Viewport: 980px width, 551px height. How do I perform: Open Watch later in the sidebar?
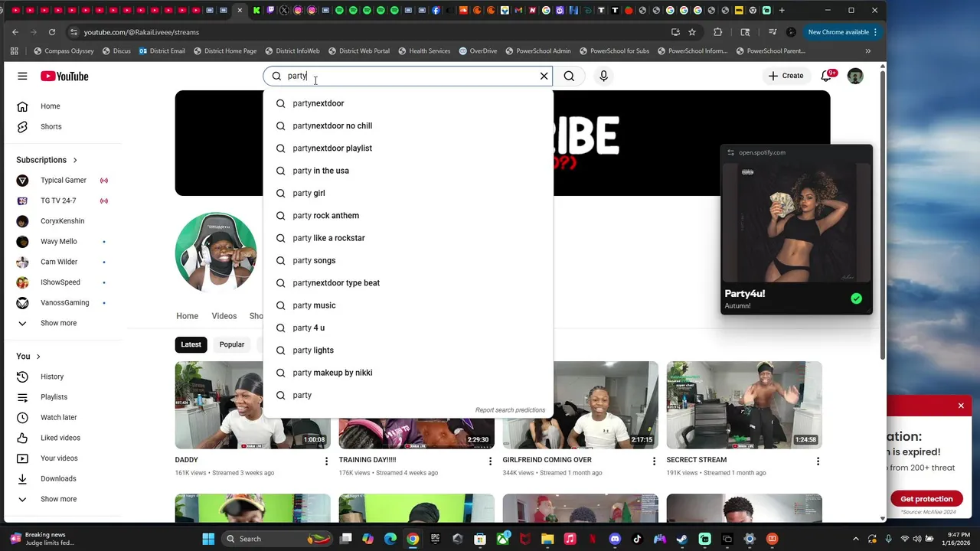[x=63, y=417]
